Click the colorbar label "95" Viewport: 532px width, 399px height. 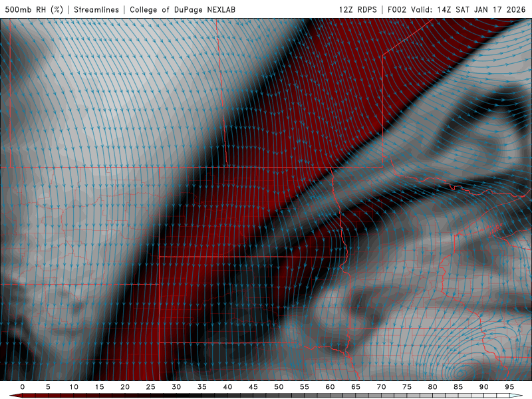(x=509, y=387)
